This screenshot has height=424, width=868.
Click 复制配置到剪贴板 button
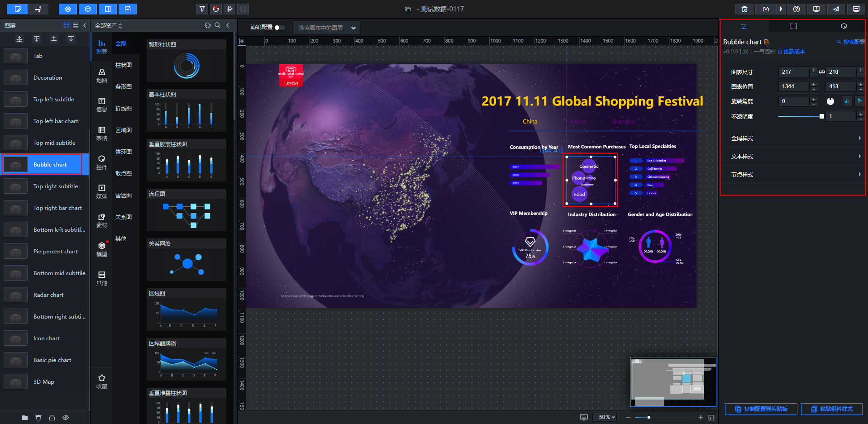coord(761,409)
